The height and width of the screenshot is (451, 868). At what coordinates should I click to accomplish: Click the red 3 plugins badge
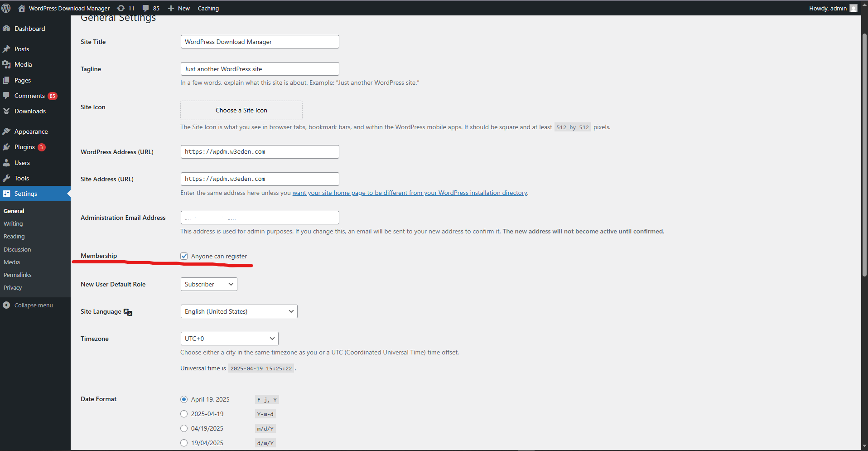41,147
